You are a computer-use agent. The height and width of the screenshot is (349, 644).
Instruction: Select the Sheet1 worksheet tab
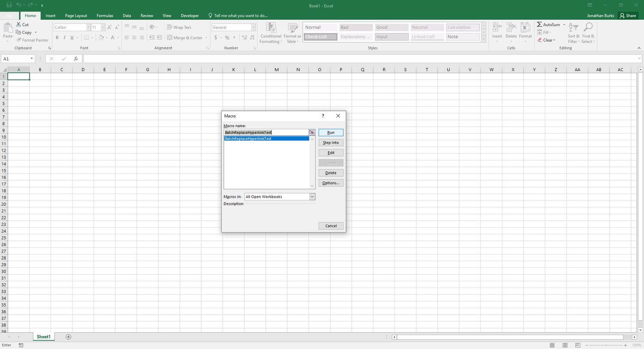43,337
